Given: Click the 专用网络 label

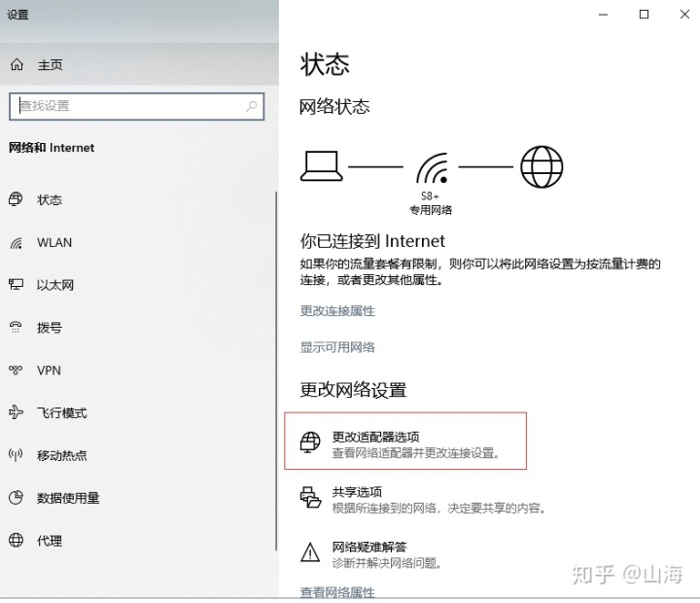Looking at the screenshot, I should click(x=431, y=210).
